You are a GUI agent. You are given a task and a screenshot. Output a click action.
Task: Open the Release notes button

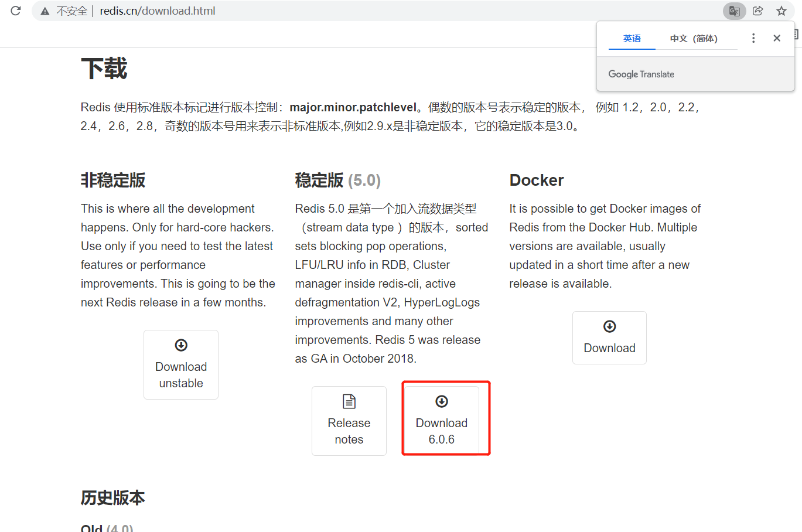349,421
